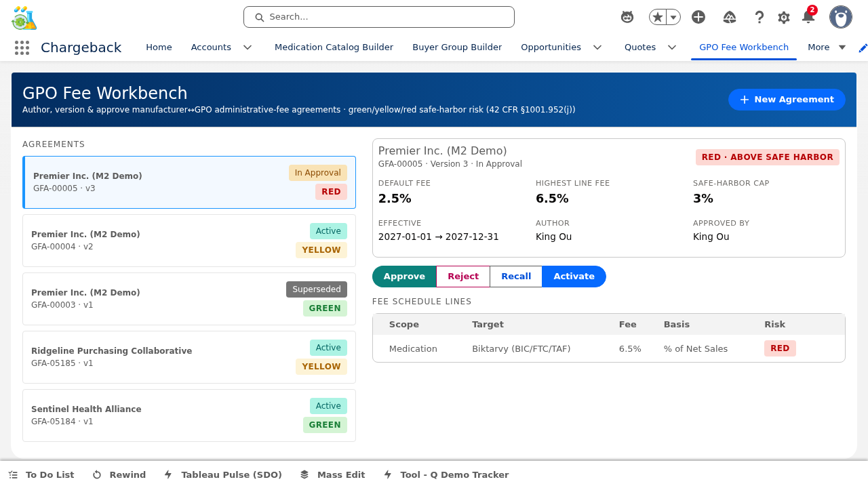868x488 pixels.
Task: Select the Premier Inc. GFA-00005 v3 agreement
Action: [x=189, y=182]
